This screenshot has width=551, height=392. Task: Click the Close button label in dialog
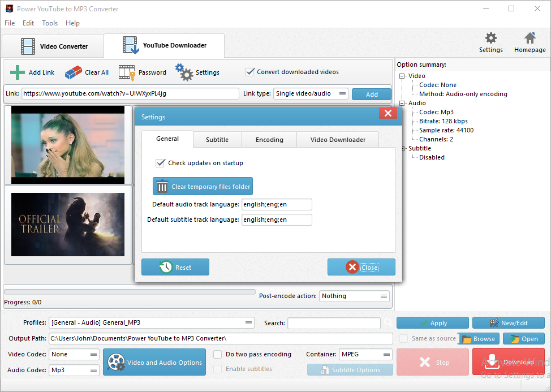(x=369, y=268)
